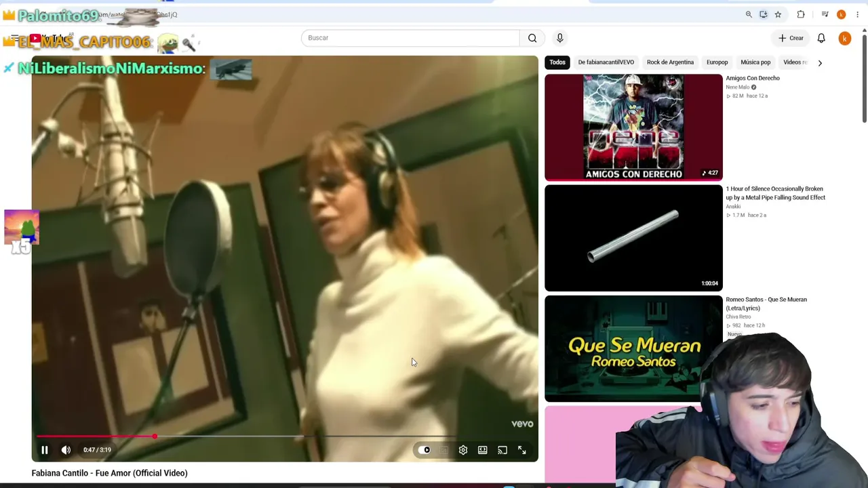Start voice search with the microphone icon
The width and height of the screenshot is (868, 488).
coord(560,38)
